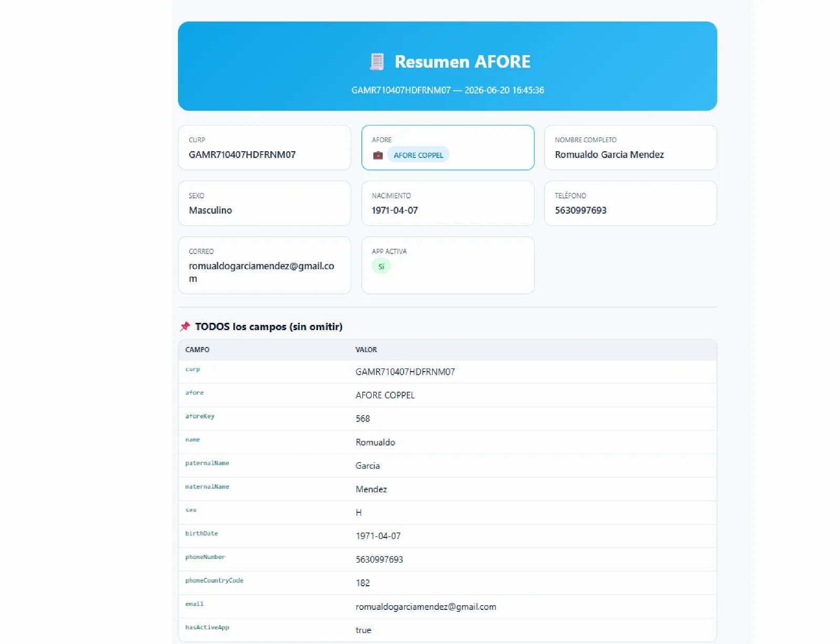Click the red pushpin icon by TODOS los campos

point(185,326)
